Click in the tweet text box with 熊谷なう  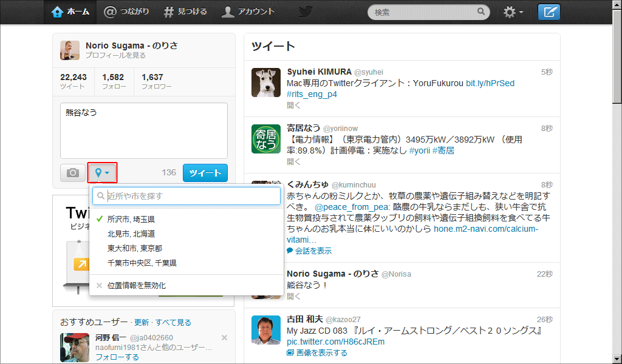(144, 130)
